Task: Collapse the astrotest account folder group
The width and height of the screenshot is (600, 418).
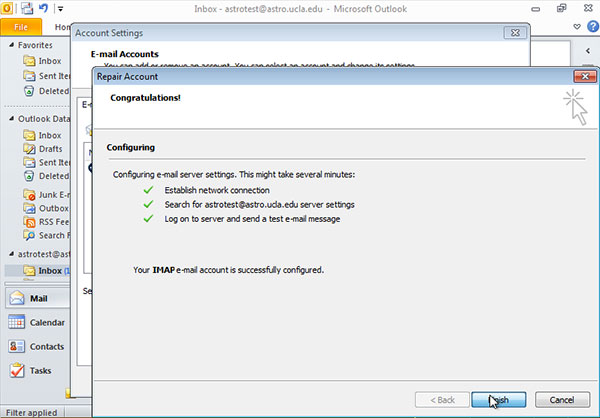Action: 11,254
